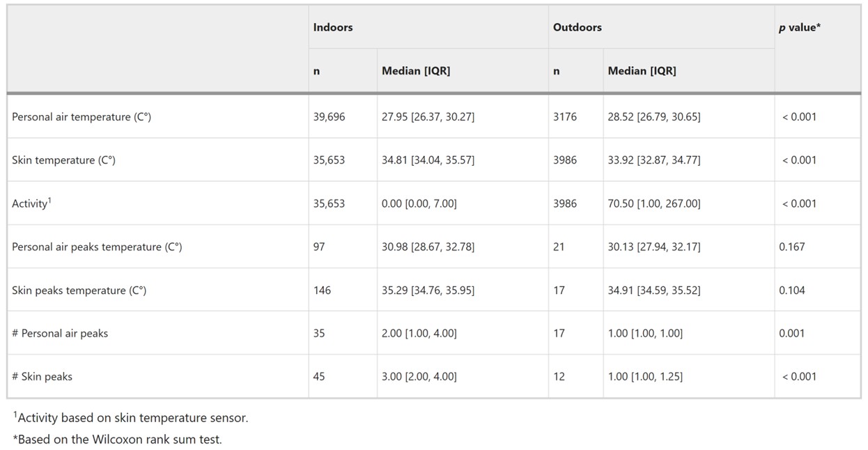
Task: Select the indoor count 39,696 cell
Action: tap(329, 117)
